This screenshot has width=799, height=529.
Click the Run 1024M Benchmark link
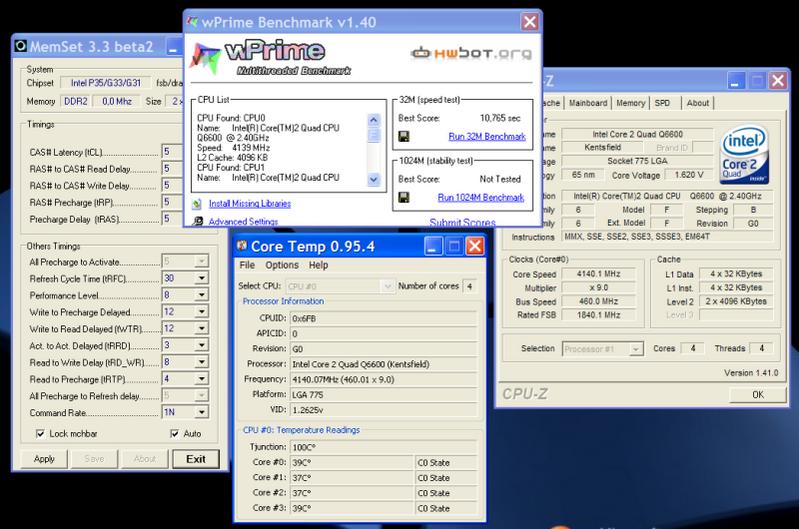481,197
